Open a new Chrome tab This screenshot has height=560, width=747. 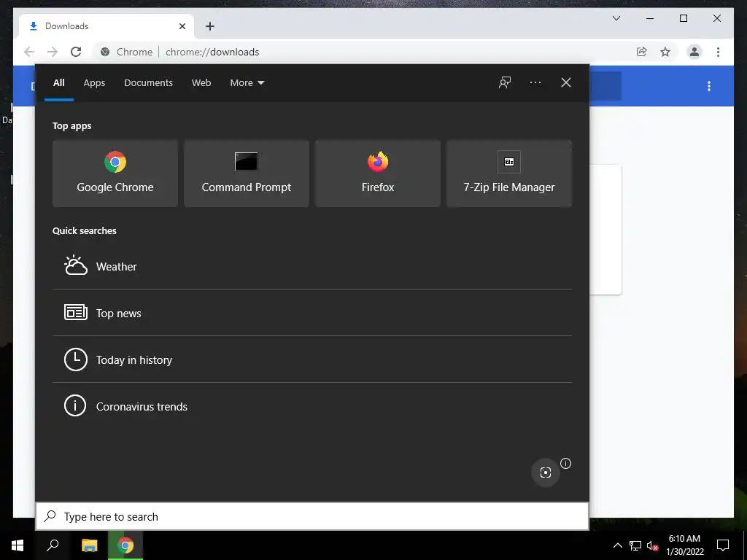[x=209, y=26]
